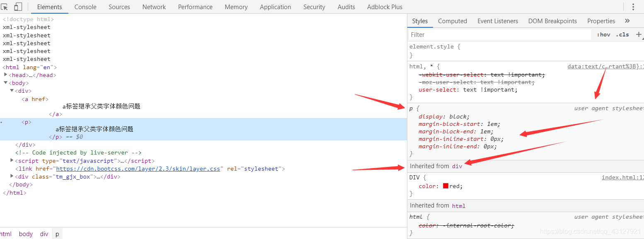644x239 pixels.
Task: Select the body breadcrumb item
Action: [x=26, y=234]
